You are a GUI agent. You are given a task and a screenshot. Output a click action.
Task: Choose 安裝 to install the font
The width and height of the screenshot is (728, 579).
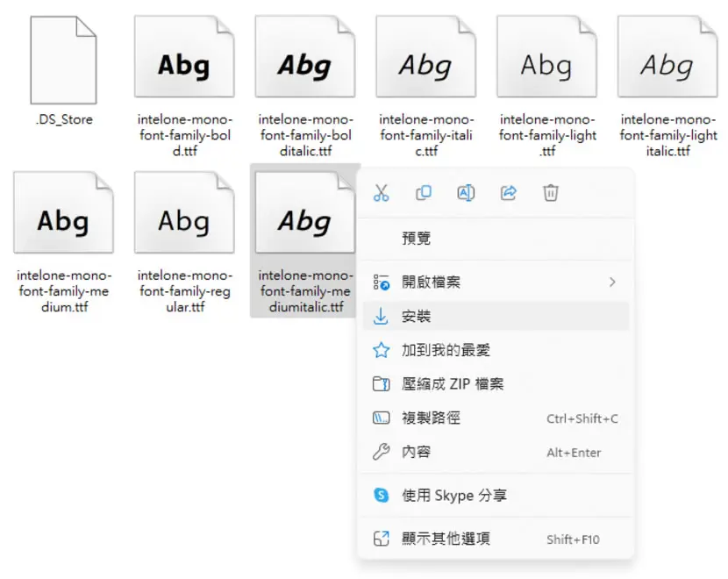pos(496,316)
